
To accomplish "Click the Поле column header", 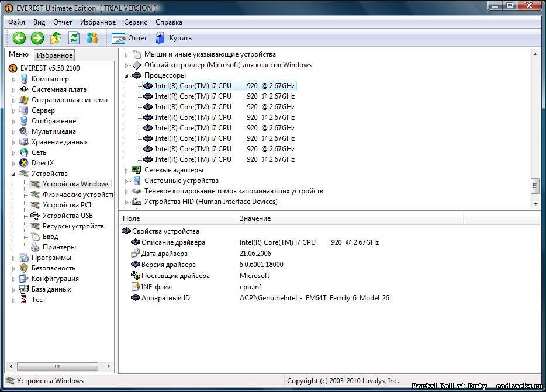I will tap(177, 218).
